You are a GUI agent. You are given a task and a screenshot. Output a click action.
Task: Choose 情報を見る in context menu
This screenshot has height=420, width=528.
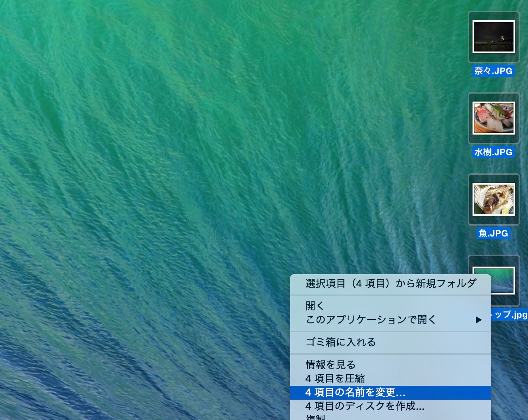(x=391, y=365)
